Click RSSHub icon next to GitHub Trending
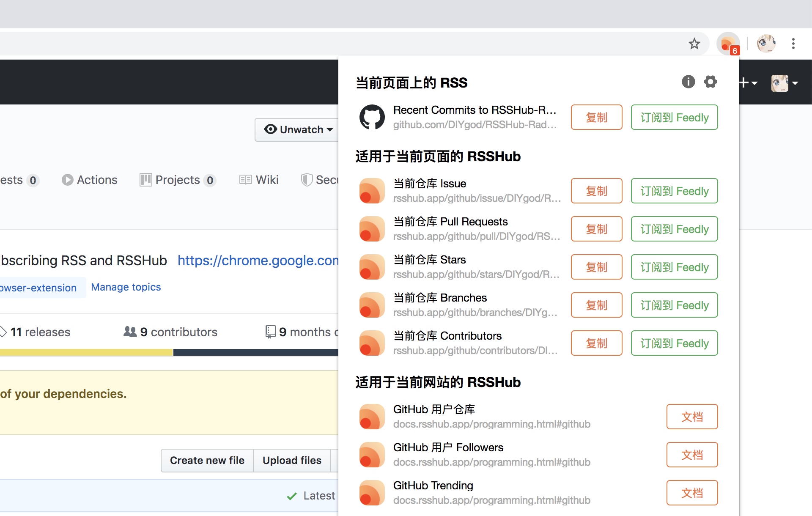The height and width of the screenshot is (516, 812). (372, 493)
